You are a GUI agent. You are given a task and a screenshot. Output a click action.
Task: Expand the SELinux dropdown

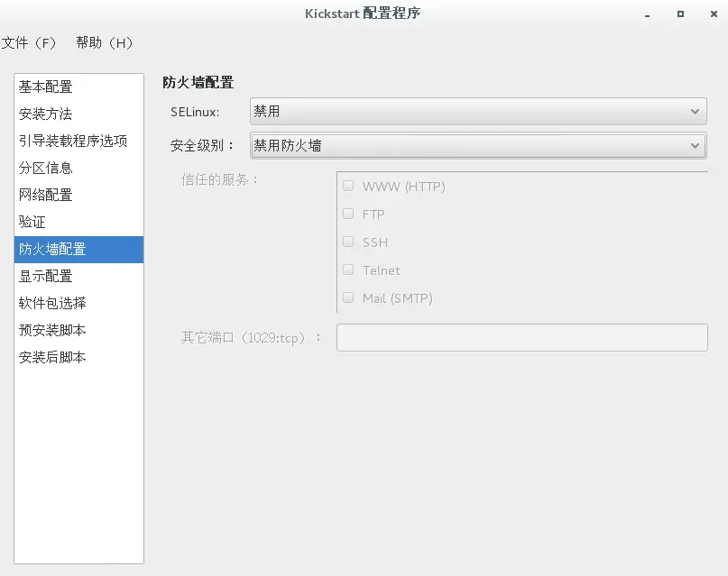(477, 112)
